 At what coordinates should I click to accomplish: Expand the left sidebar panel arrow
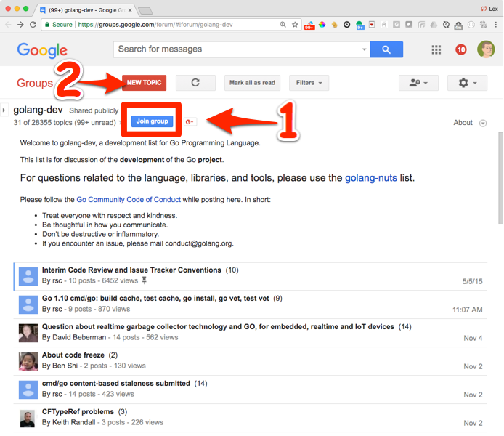coord(4,110)
